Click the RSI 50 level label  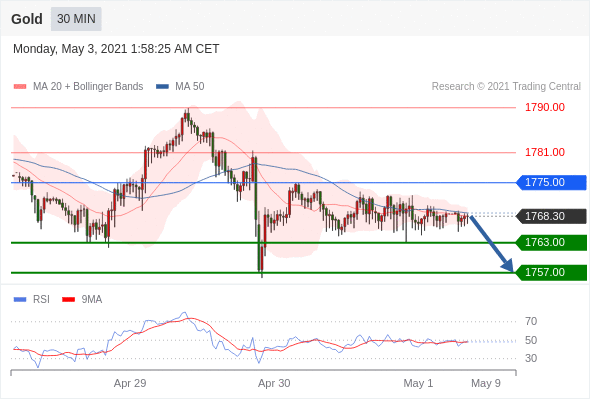[x=531, y=340]
